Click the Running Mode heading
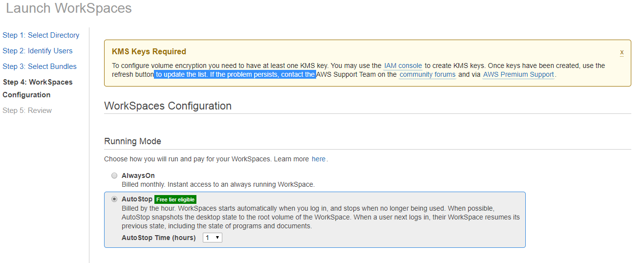This screenshot has height=263, width=644. click(x=132, y=141)
